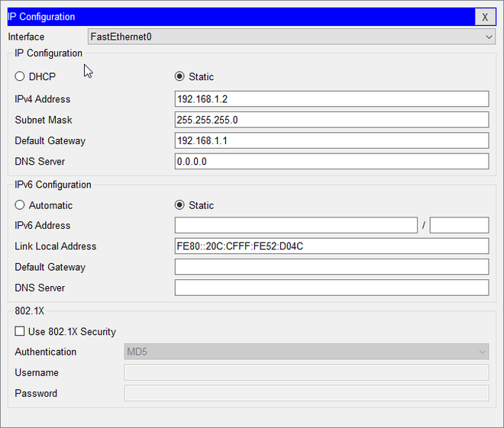This screenshot has width=504, height=428.
Task: Click the IP Configuration title bar
Action: point(229,17)
